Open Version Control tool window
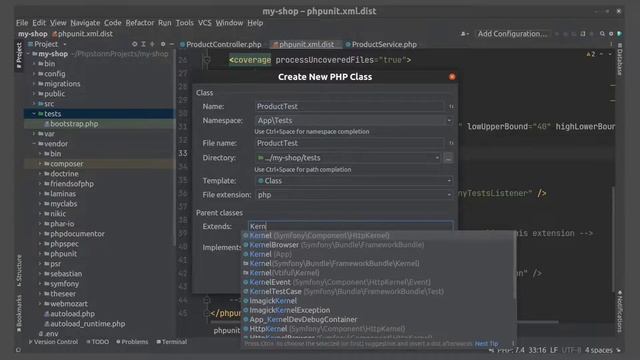The height and width of the screenshot is (360, 640). pyautogui.click(x=53, y=342)
